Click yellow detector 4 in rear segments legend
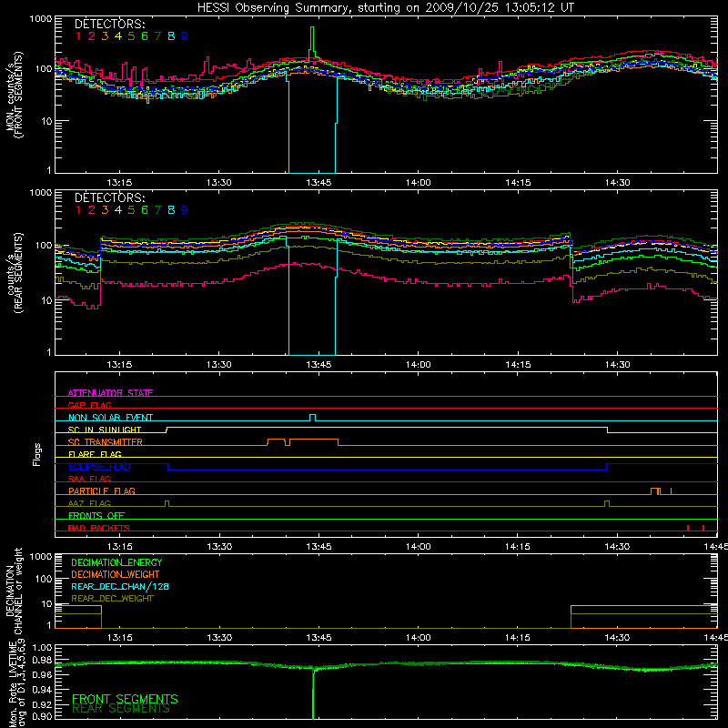 pyautogui.click(x=118, y=210)
